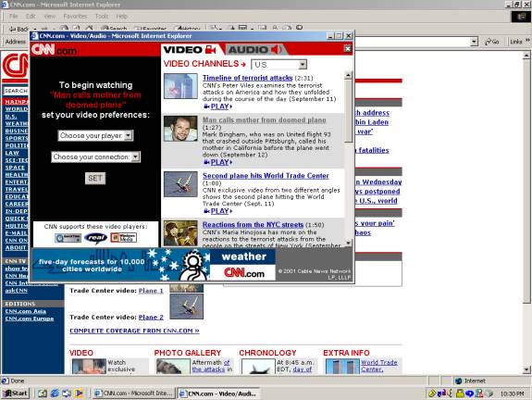Click the Windows Media player logo
Screen dimensions: 532x400
click(124, 238)
